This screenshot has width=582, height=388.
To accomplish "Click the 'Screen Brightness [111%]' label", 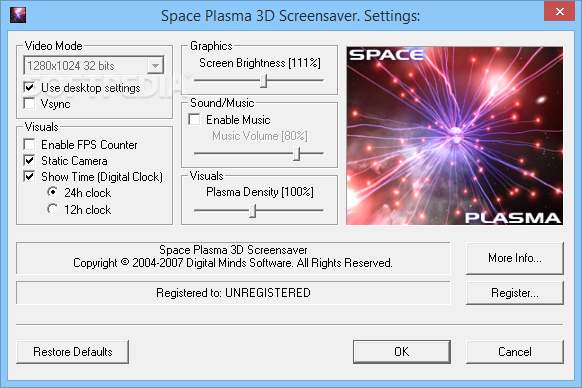I will coord(260,63).
